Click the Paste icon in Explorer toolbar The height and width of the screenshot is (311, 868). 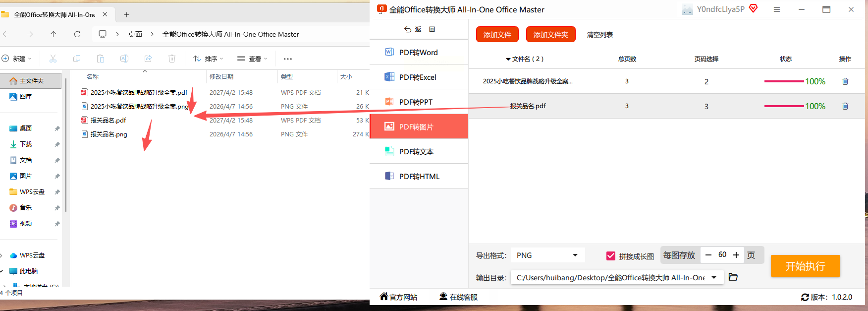(x=101, y=59)
